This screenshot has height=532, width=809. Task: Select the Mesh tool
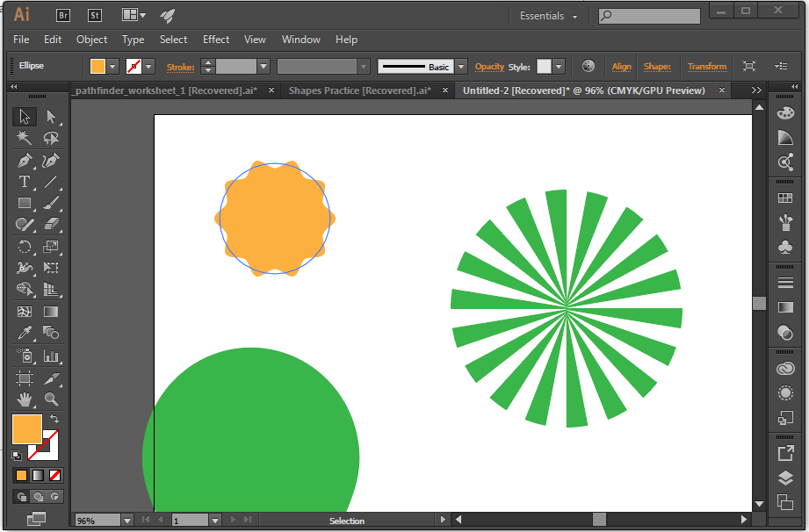(25, 312)
